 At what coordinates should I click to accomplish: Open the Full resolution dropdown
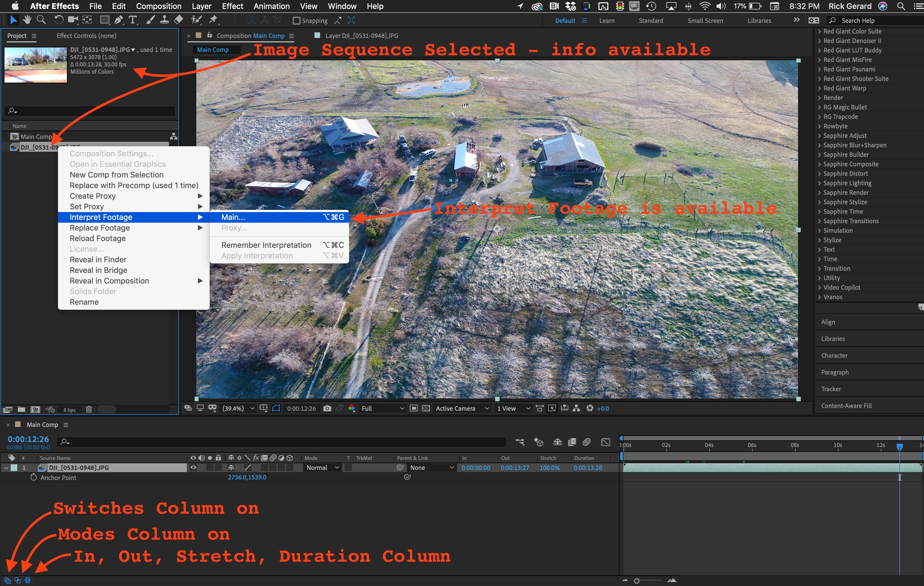point(382,409)
